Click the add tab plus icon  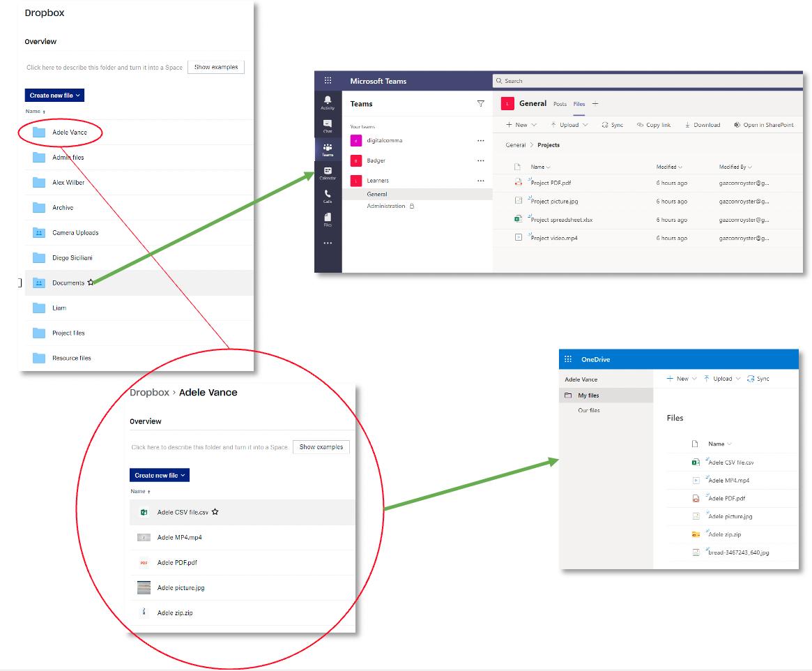click(x=595, y=104)
